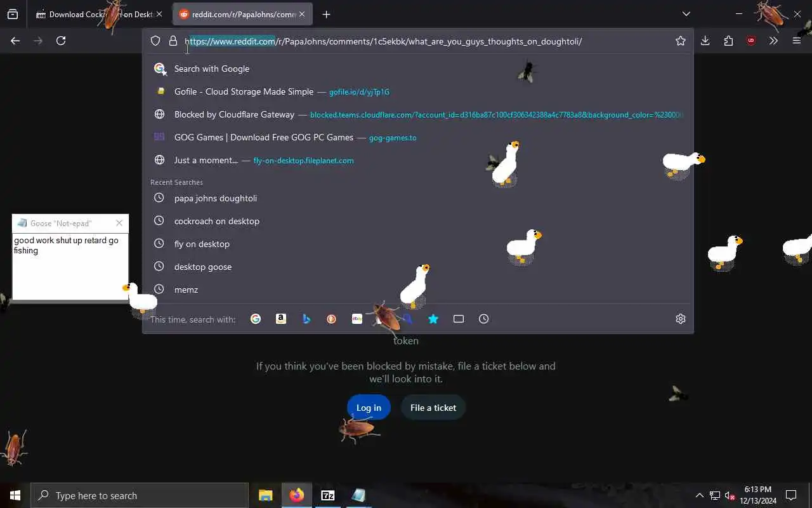Click inside the Goose Not-epad text area
812x508 pixels.
coord(70,267)
